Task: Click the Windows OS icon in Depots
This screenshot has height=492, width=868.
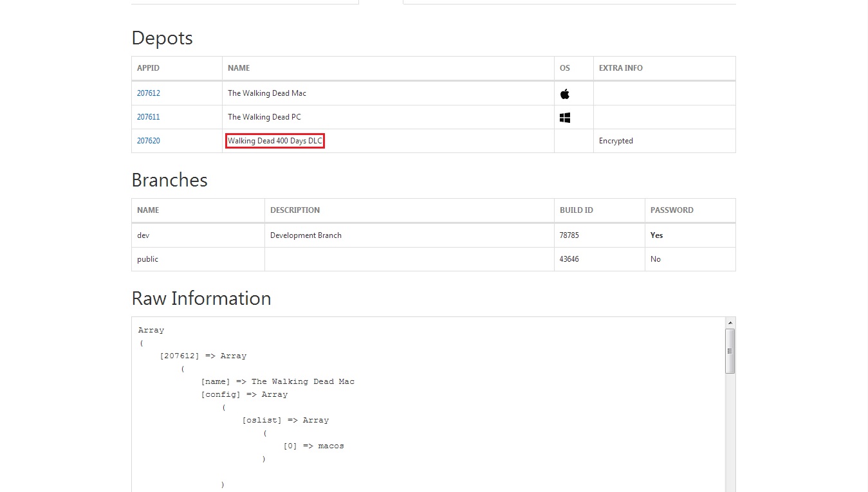Action: [565, 118]
